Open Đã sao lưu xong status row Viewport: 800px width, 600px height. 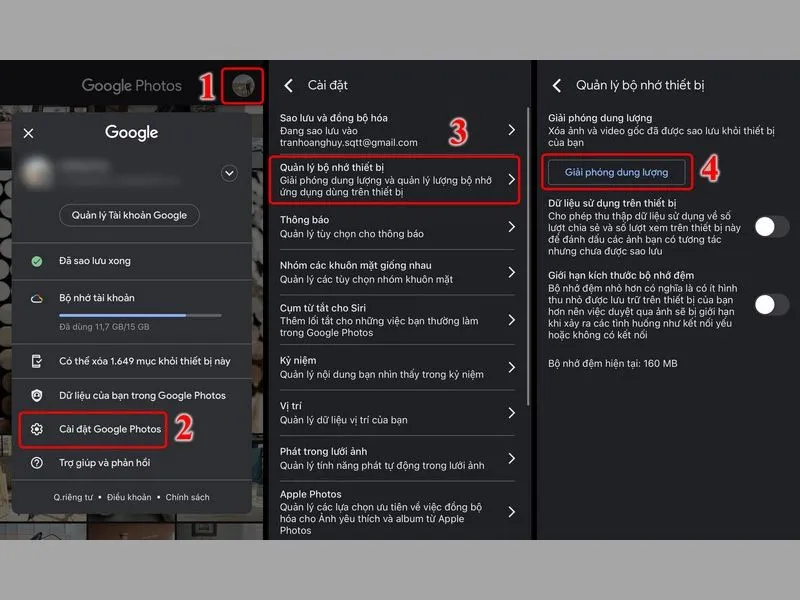click(132, 261)
